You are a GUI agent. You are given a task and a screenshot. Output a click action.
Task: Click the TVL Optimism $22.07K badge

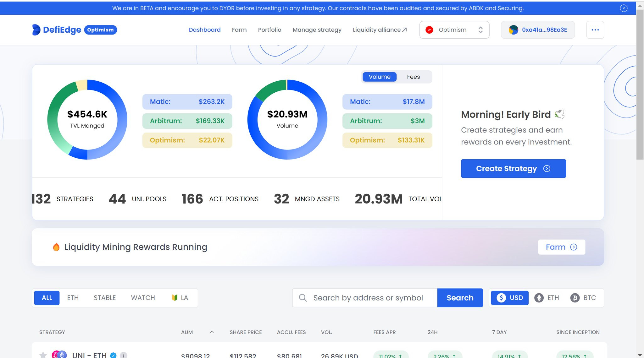coord(187,140)
